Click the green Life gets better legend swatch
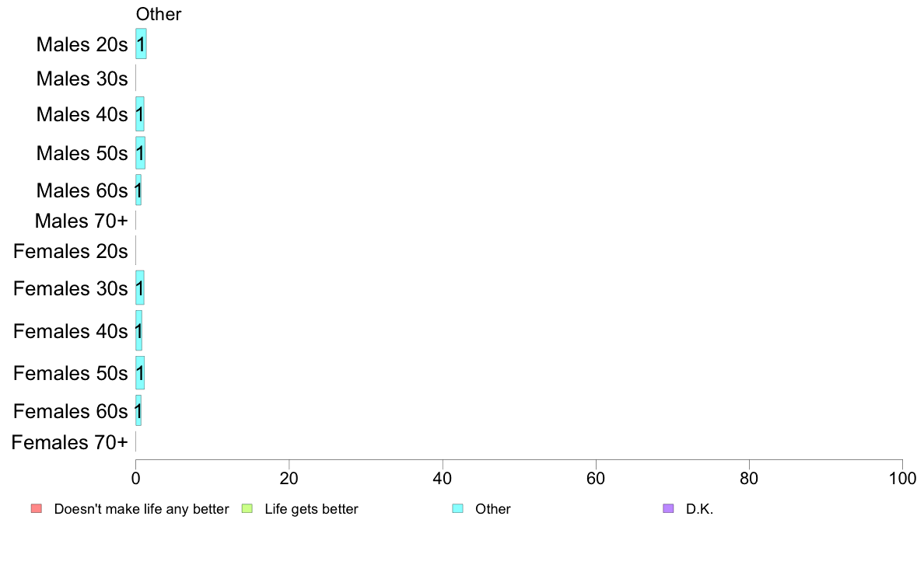The height and width of the screenshot is (572, 924). (x=247, y=508)
